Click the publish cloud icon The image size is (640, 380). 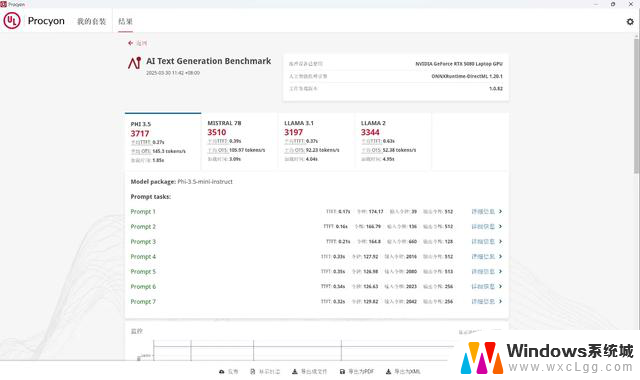click(222, 371)
